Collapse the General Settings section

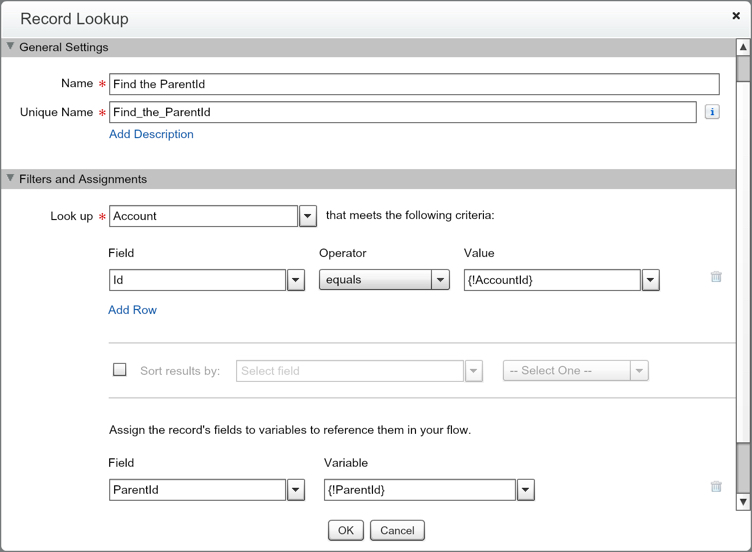pos(11,47)
